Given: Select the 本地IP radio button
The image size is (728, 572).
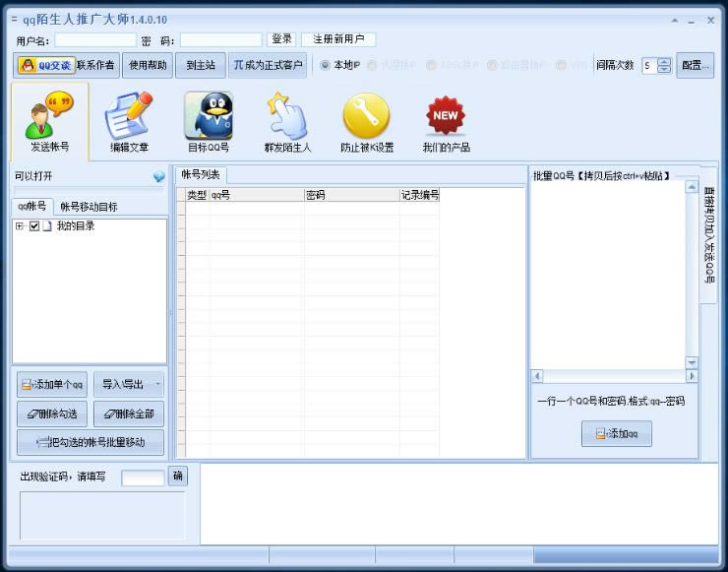Looking at the screenshot, I should (326, 66).
